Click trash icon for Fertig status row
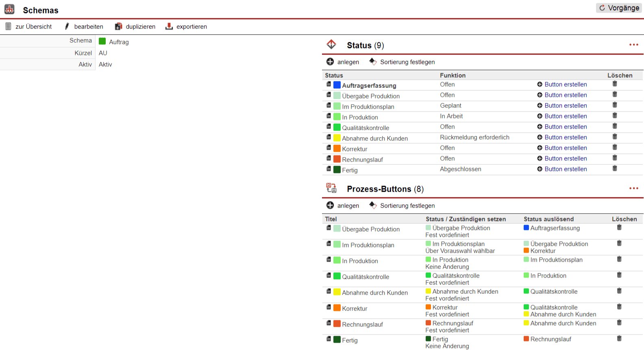Image resolution: width=644 pixels, height=350 pixels. 615,168
